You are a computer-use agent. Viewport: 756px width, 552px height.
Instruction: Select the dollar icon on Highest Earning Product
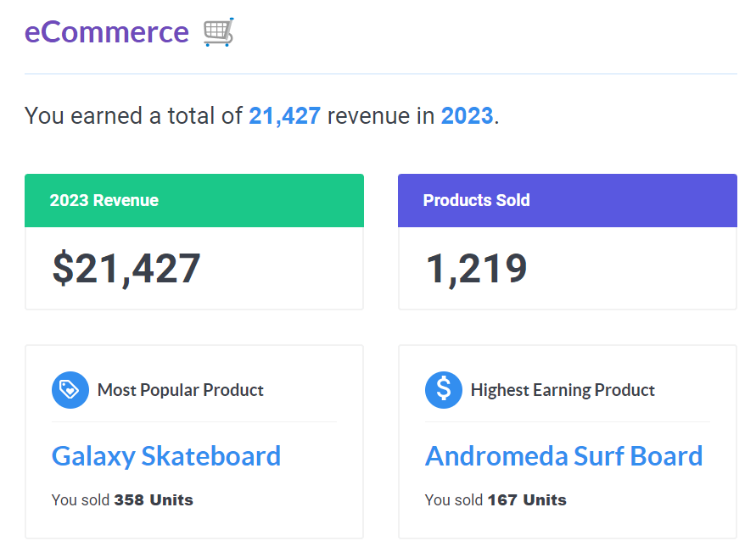tap(443, 389)
